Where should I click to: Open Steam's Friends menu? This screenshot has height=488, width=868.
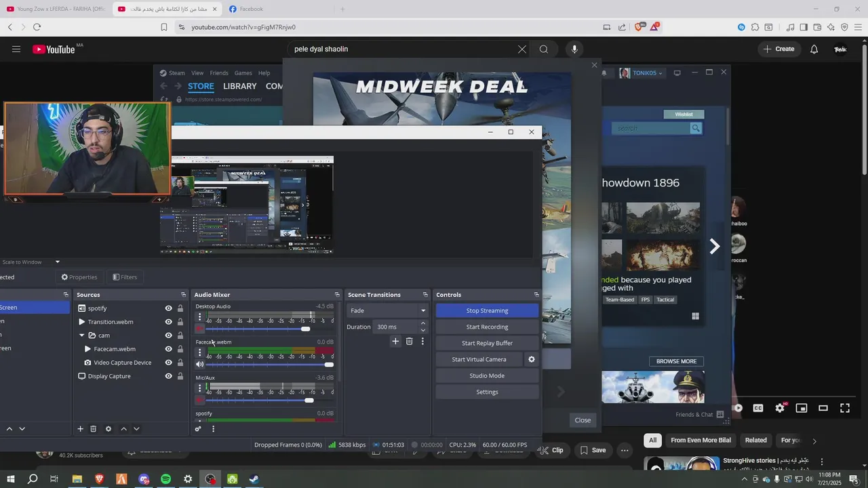[219, 73]
